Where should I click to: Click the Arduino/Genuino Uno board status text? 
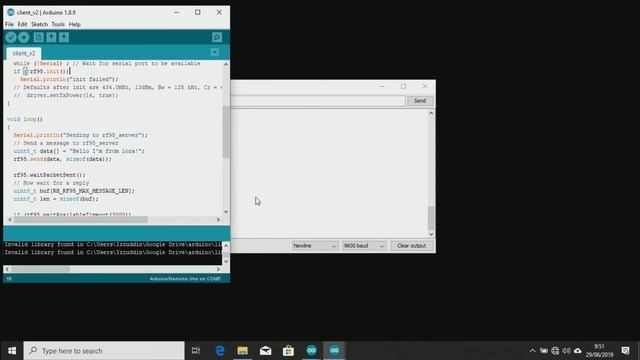coord(185,279)
